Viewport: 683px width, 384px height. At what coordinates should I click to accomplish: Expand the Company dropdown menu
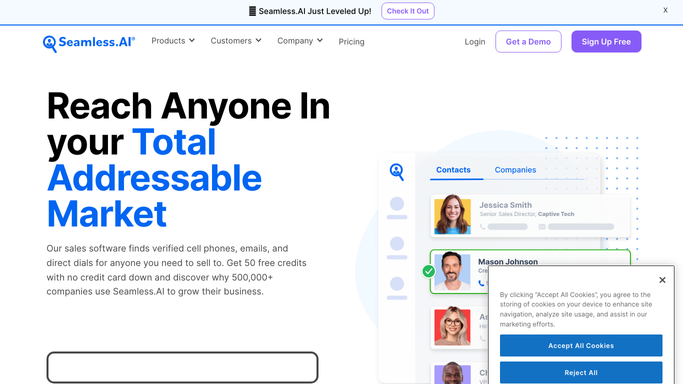click(x=300, y=41)
